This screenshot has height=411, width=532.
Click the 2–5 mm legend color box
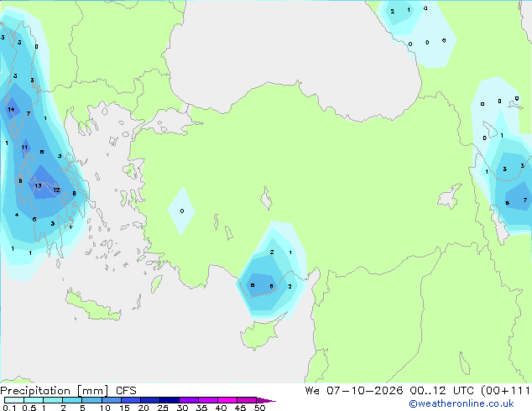pyautogui.click(x=72, y=400)
